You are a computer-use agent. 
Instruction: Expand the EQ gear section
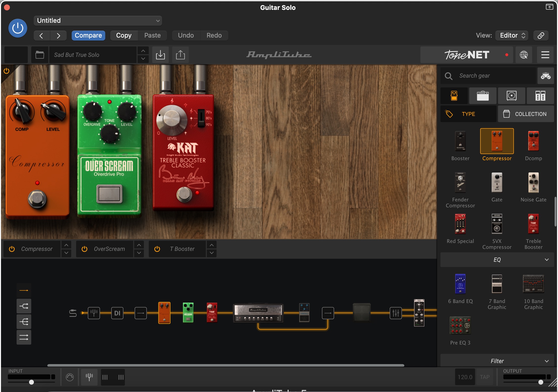tap(497, 260)
